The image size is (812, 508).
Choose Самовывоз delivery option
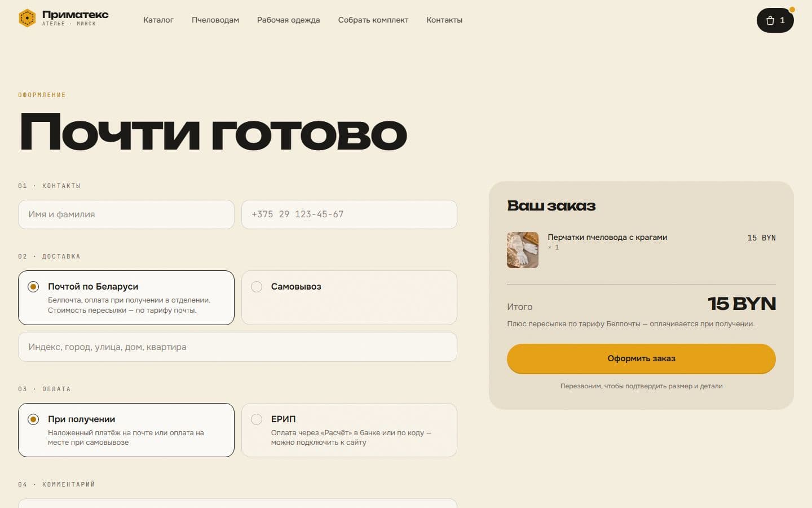coord(349,297)
